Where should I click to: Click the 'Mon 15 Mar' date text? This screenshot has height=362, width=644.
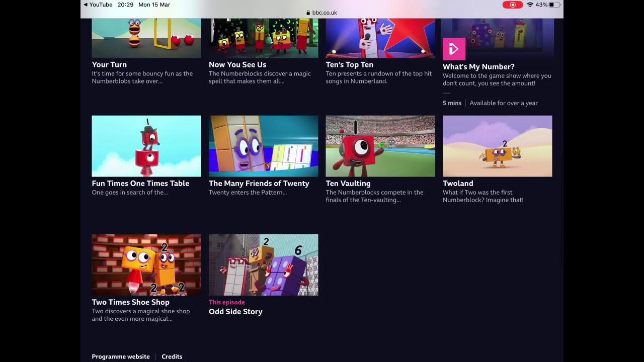click(x=154, y=5)
